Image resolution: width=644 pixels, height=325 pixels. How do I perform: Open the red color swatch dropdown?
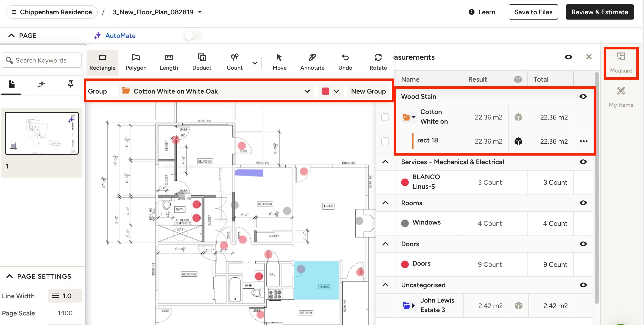pyautogui.click(x=331, y=91)
